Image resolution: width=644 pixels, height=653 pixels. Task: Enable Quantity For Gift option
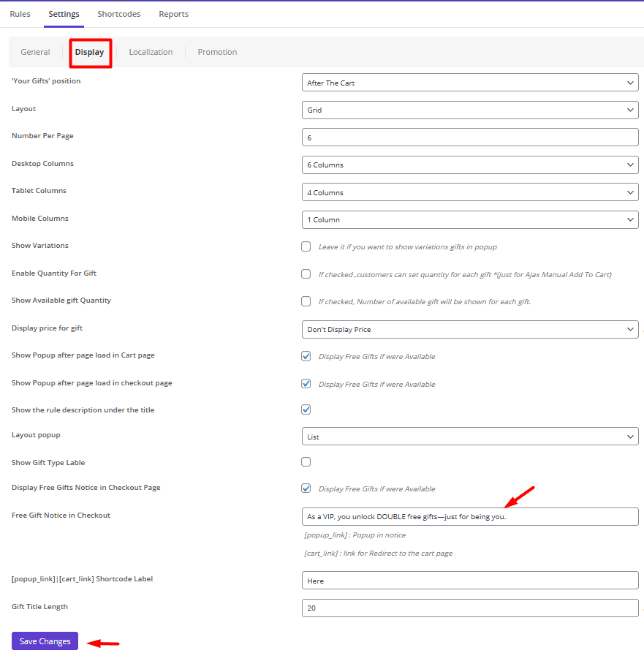pyautogui.click(x=306, y=273)
